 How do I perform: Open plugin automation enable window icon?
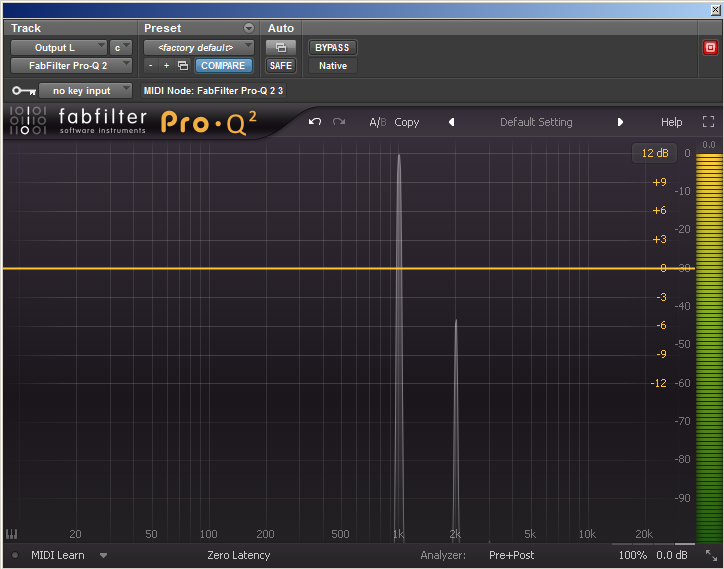[281, 48]
